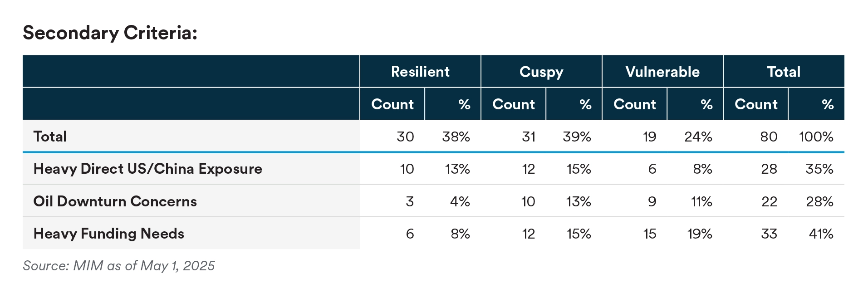Image resolution: width=868 pixels, height=293 pixels.
Task: Click the total count cell showing 80
Action: tap(769, 137)
